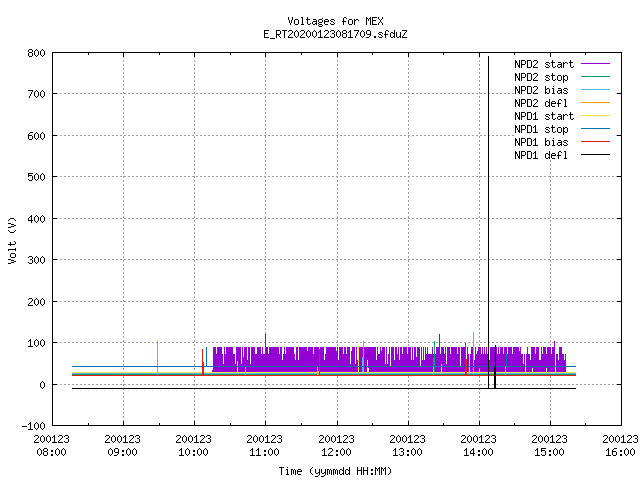Click the 200123 09:00 time tick label
This screenshot has height=480, width=640.
[x=122, y=445]
